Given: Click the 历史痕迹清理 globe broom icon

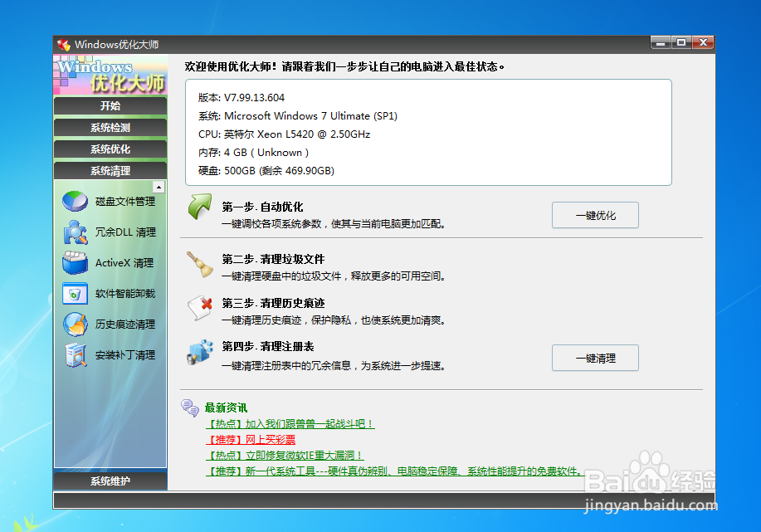Looking at the screenshot, I should pyautogui.click(x=76, y=325).
